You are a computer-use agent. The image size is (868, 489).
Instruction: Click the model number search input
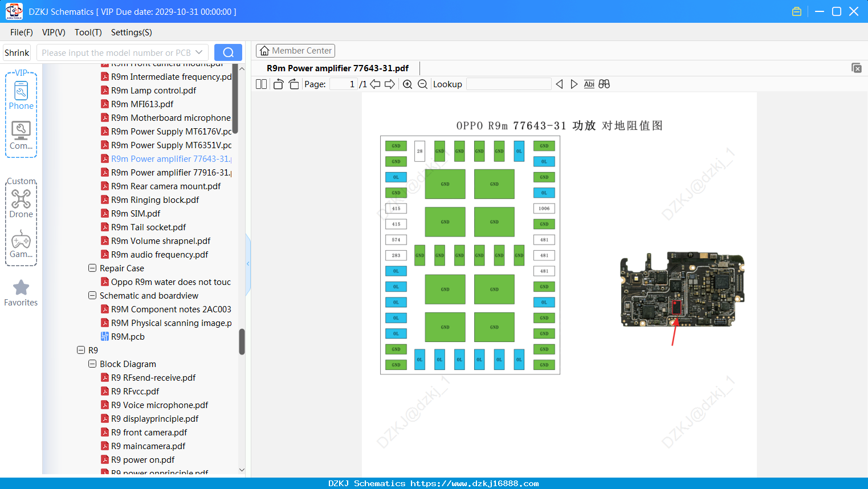tap(116, 52)
